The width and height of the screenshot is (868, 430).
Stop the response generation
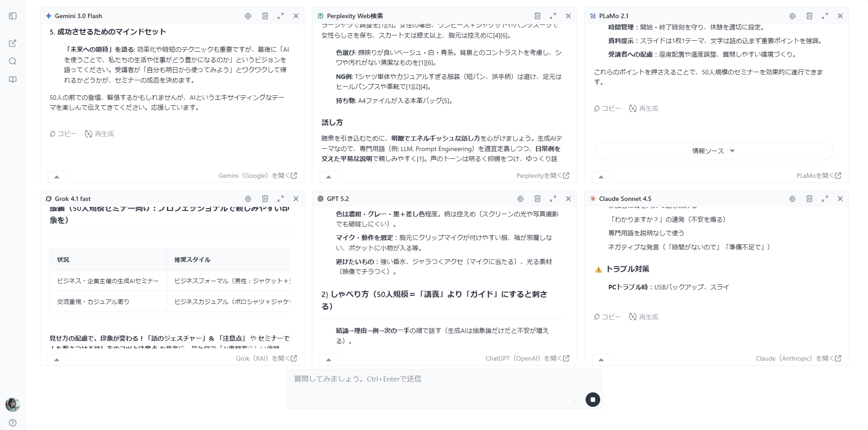[593, 400]
